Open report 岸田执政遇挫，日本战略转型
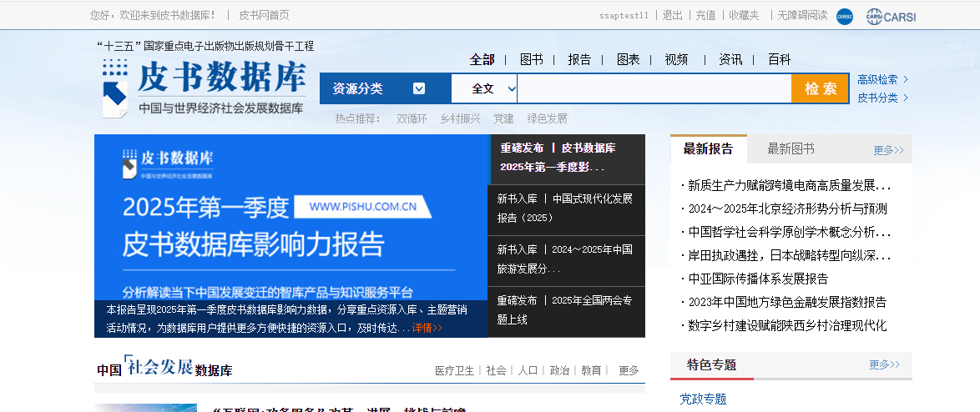980x412 pixels. 789,255
